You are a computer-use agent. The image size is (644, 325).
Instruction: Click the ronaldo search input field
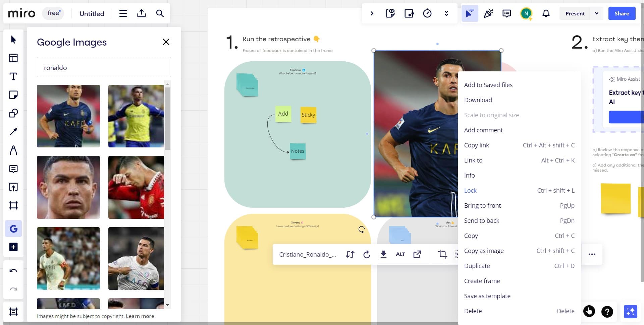(x=104, y=67)
